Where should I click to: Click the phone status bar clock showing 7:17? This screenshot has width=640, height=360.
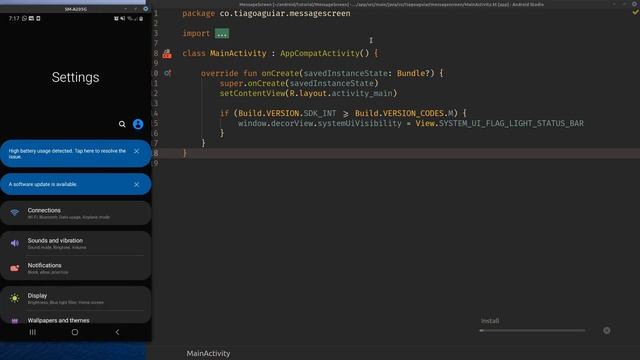point(14,18)
